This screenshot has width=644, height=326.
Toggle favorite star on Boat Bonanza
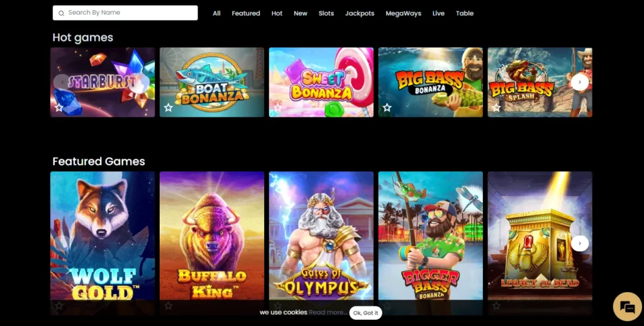[168, 108]
